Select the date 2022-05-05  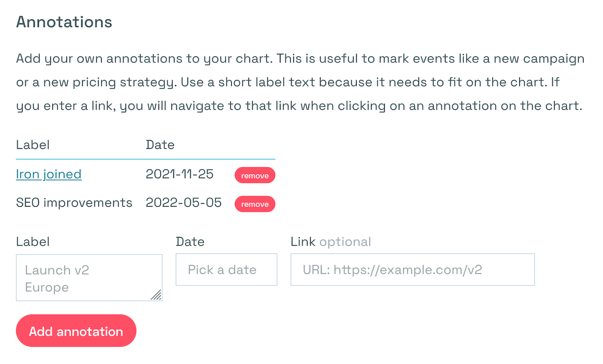point(184,203)
